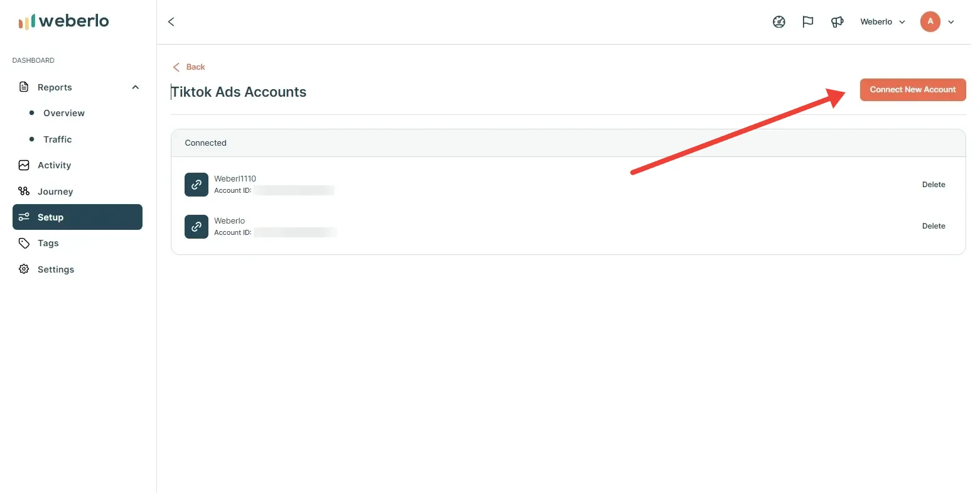Click Account ID under Weberlo
The image size is (980, 493).
[x=233, y=232]
